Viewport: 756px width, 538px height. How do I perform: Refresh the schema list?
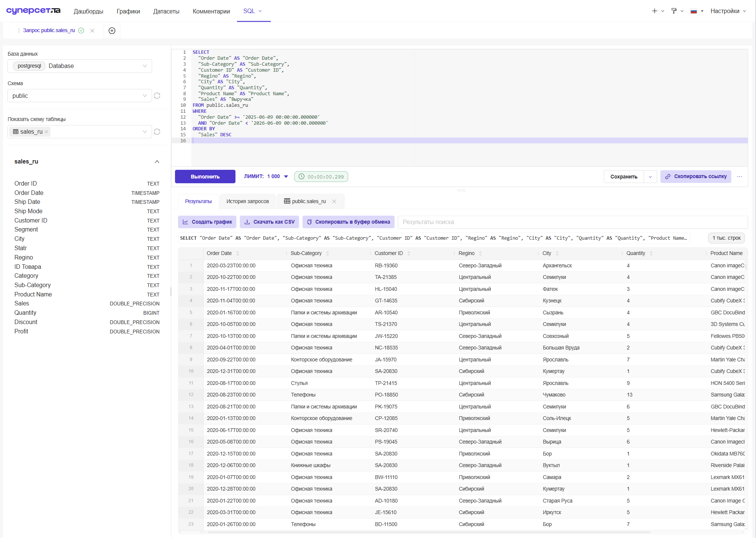pos(157,96)
